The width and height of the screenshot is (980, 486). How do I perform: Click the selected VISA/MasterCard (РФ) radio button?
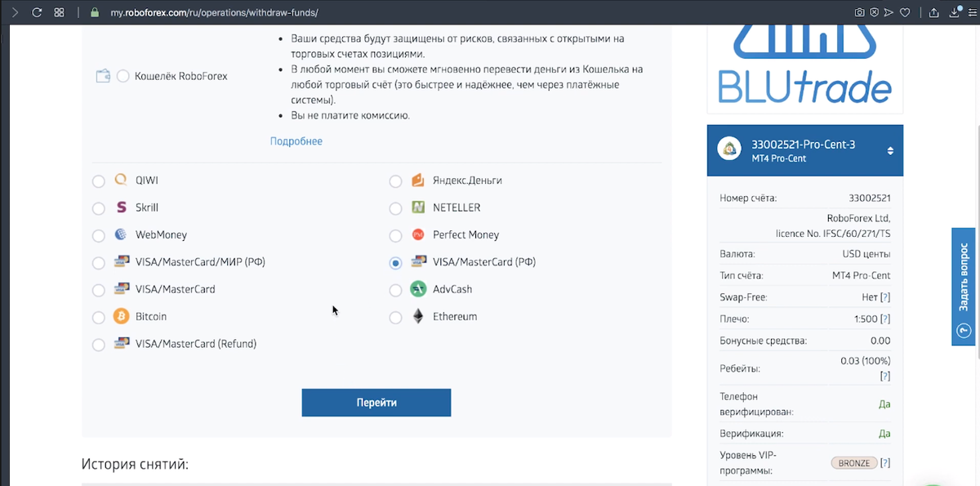(396, 263)
